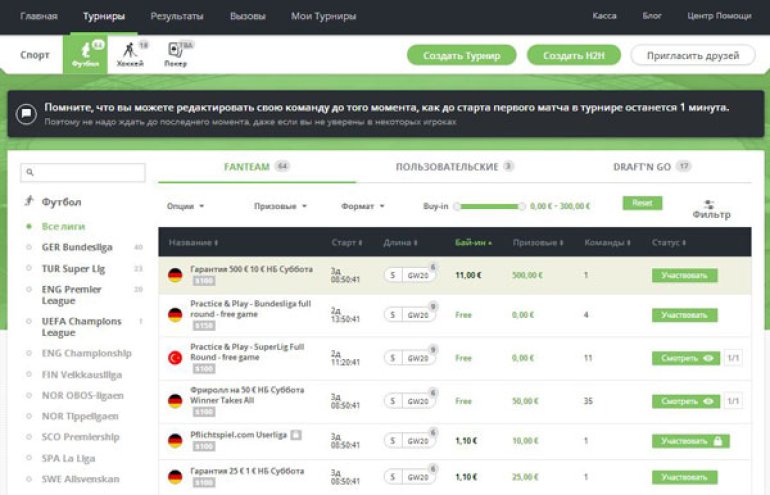Click the Создать Турнир button

pyautogui.click(x=461, y=55)
